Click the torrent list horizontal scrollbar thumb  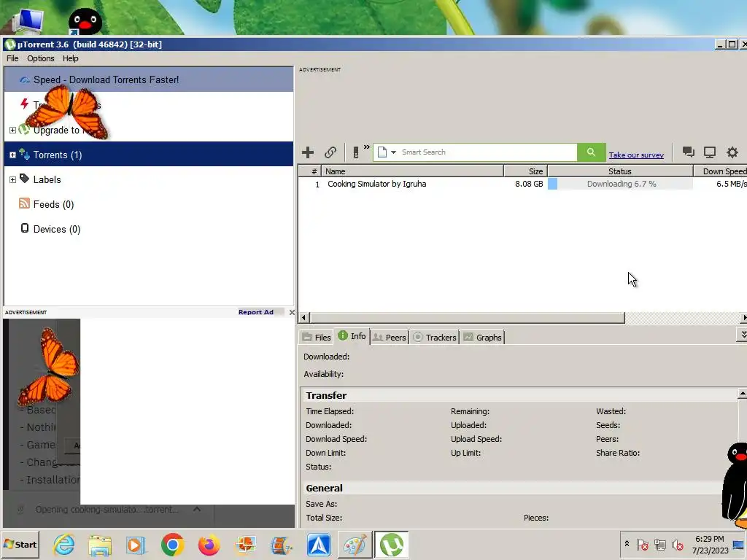[x=467, y=317]
